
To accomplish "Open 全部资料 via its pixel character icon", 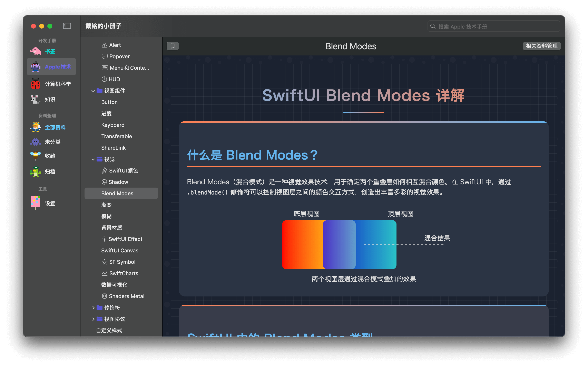I will click(36, 127).
